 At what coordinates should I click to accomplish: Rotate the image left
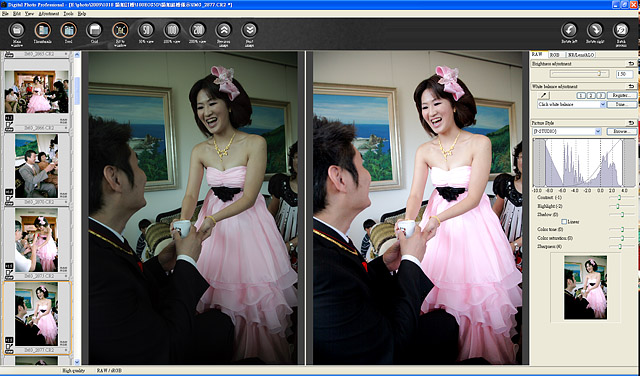(569, 31)
